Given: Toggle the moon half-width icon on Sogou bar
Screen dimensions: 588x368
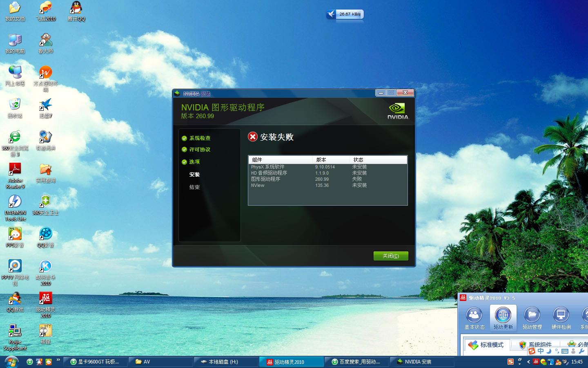Looking at the screenshot, I should pos(549,351).
